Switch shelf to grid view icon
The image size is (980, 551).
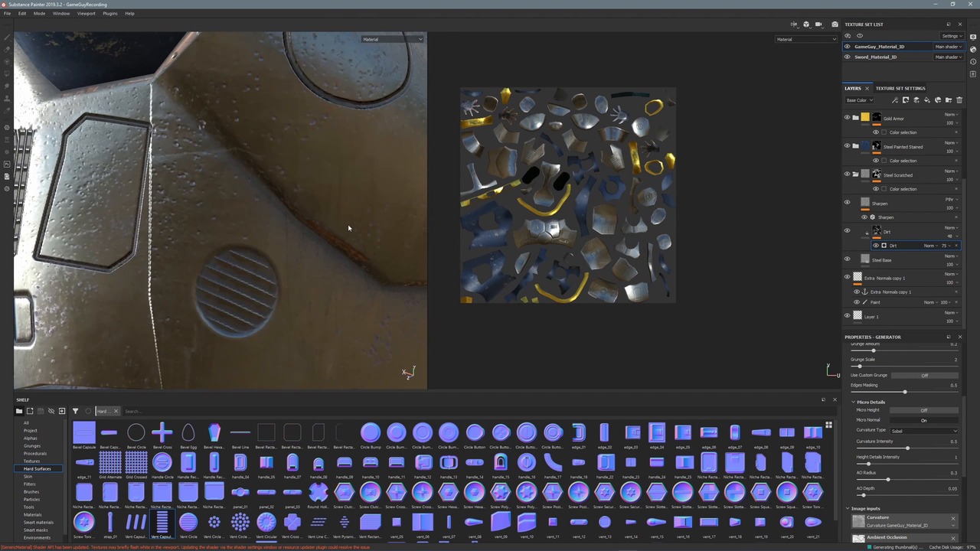pos(828,425)
